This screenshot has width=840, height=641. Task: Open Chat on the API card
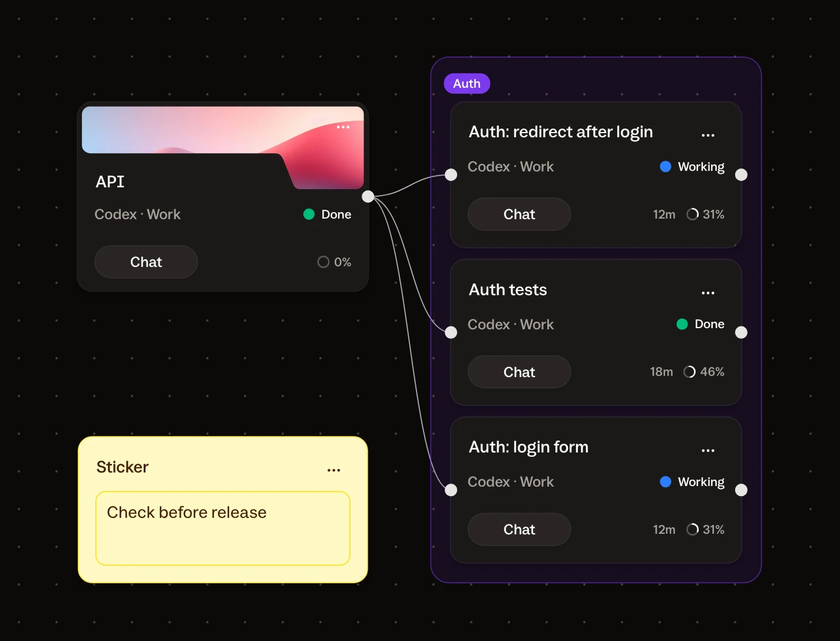[146, 262]
